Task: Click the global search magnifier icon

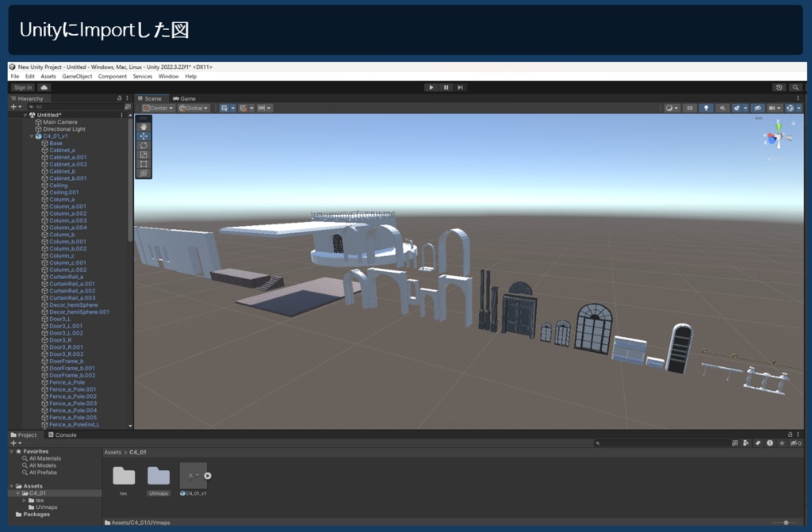Action: (795, 87)
